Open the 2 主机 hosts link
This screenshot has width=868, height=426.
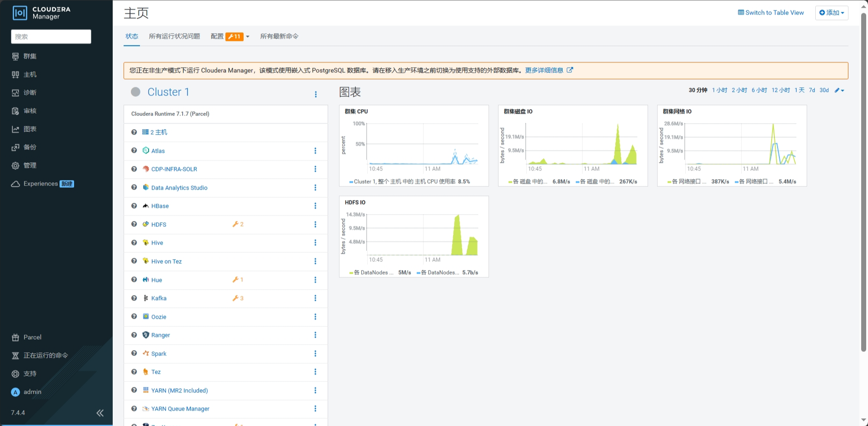(155, 132)
